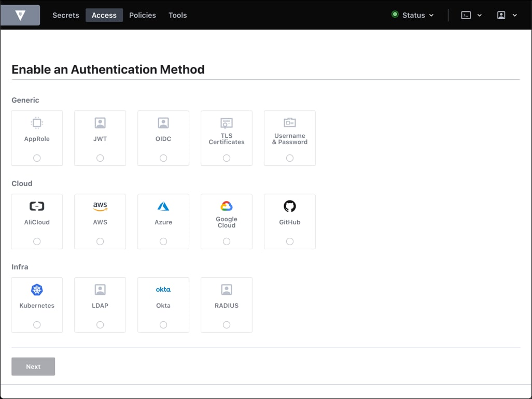Click the Google Cloud logo icon

click(226, 206)
